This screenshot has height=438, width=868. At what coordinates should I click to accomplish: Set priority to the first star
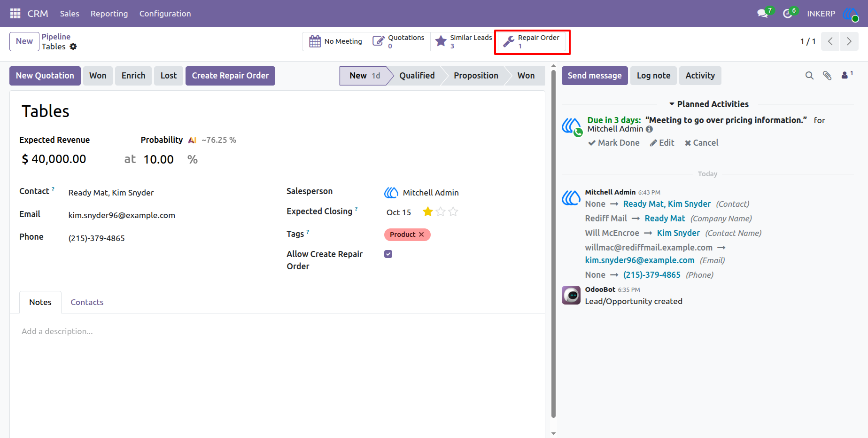click(x=428, y=212)
